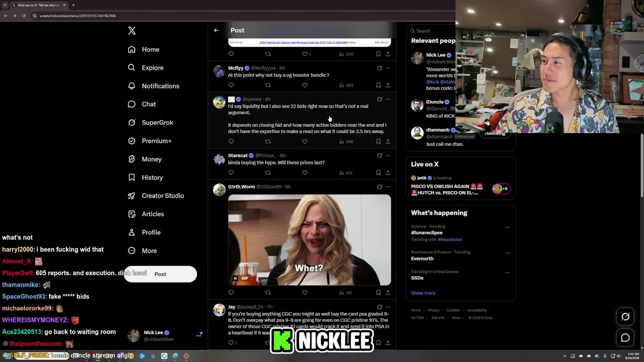Ask Grok about Mcflyy's post

[x=379, y=68]
